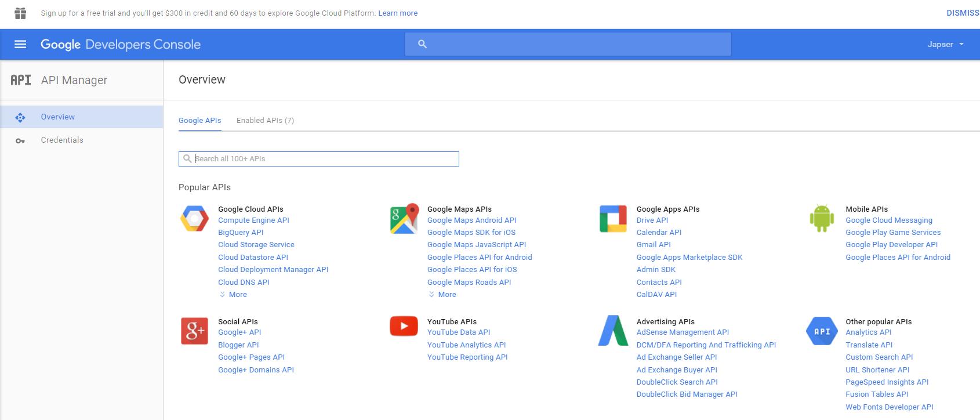Open Compute Engine API
The width and height of the screenshot is (980, 420).
(253, 220)
